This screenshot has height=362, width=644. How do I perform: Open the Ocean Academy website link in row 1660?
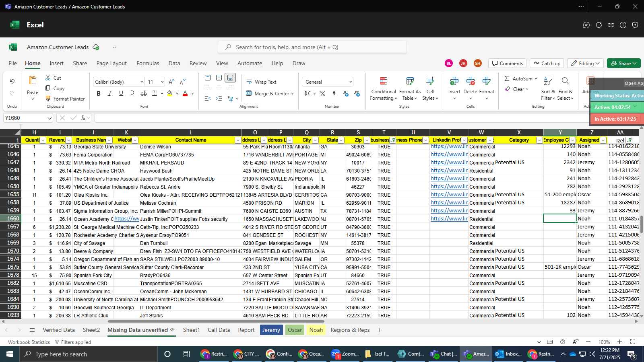[x=126, y=219]
